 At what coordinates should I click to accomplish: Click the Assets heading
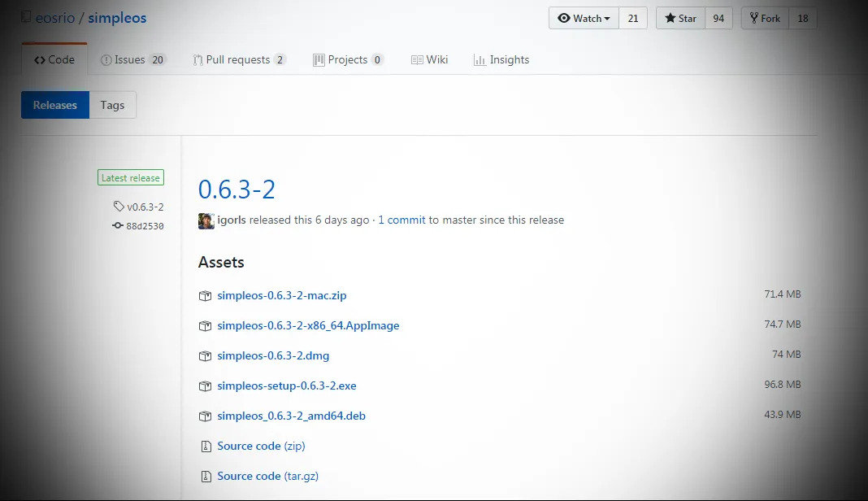221,262
